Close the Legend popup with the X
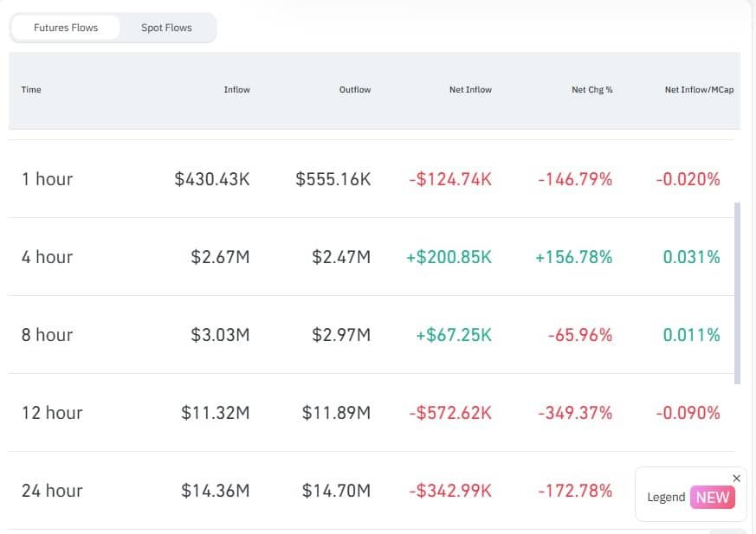 click(736, 478)
